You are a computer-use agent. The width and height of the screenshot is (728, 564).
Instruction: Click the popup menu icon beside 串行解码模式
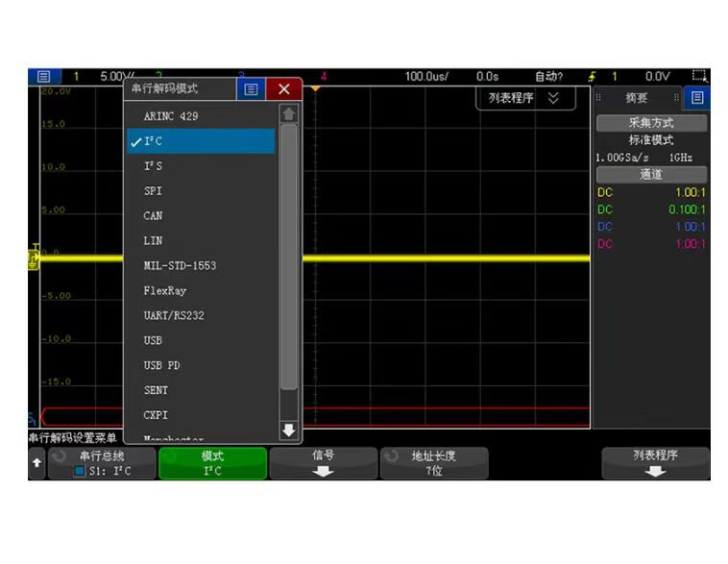point(251,89)
